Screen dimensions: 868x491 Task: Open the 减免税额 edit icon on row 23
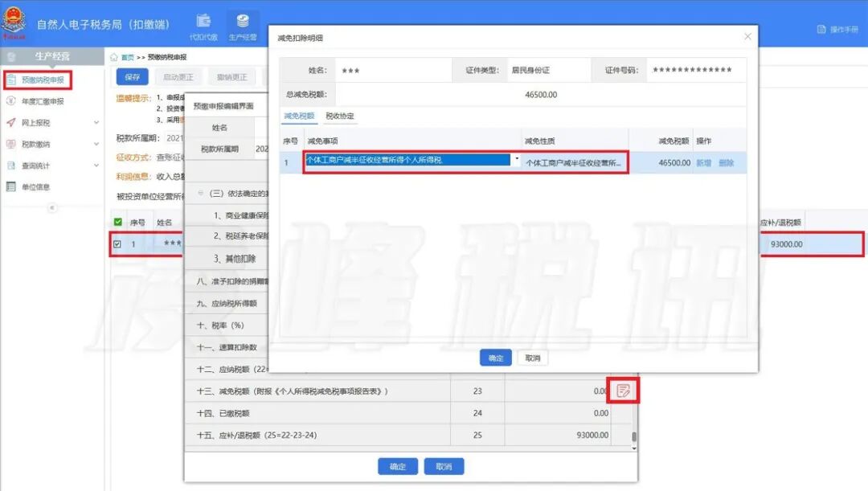pos(623,391)
